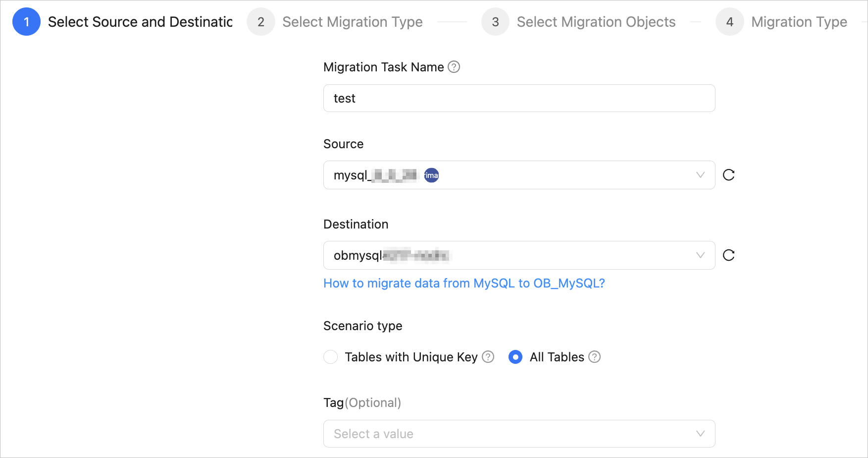Open the Tag select a value dropdown
Image resolution: width=868 pixels, height=458 pixels.
click(518, 434)
